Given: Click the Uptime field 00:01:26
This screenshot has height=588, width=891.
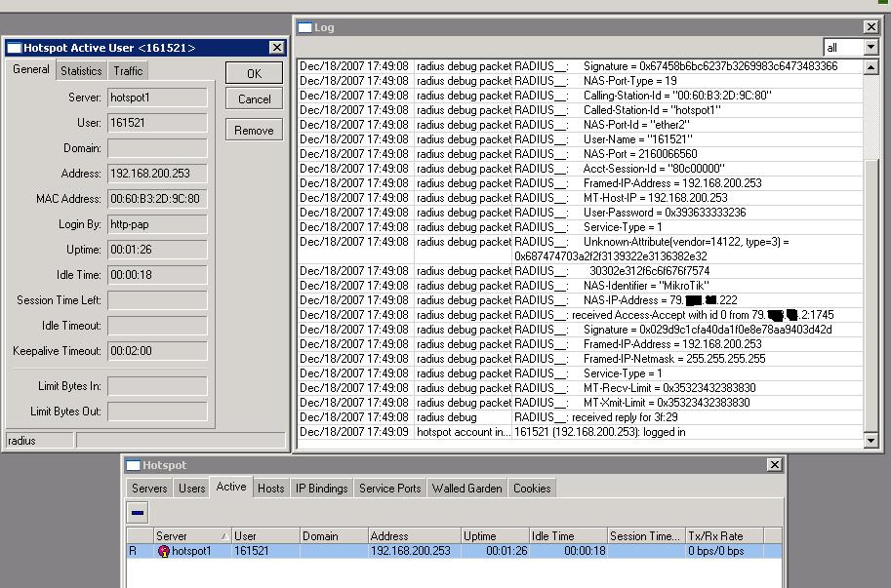Looking at the screenshot, I should pos(157,250).
